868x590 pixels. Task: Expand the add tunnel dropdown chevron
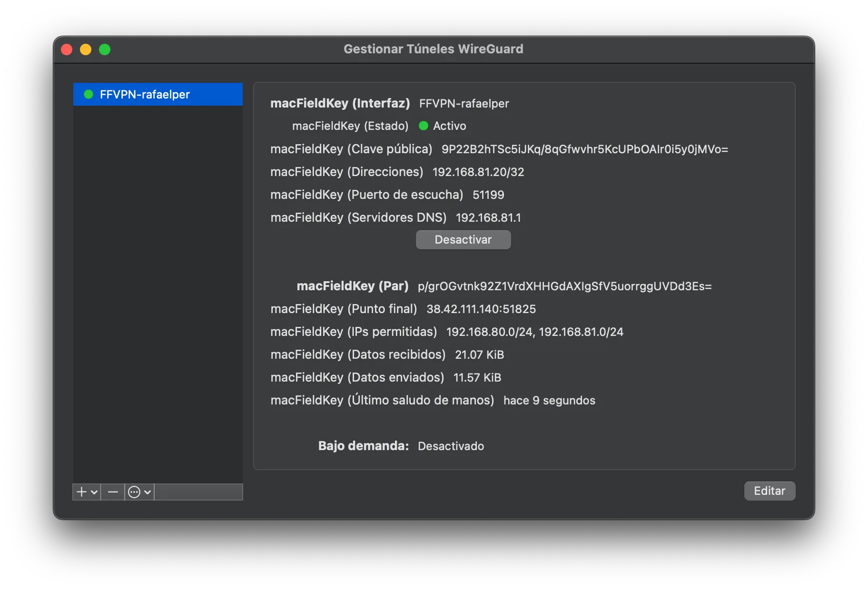94,492
